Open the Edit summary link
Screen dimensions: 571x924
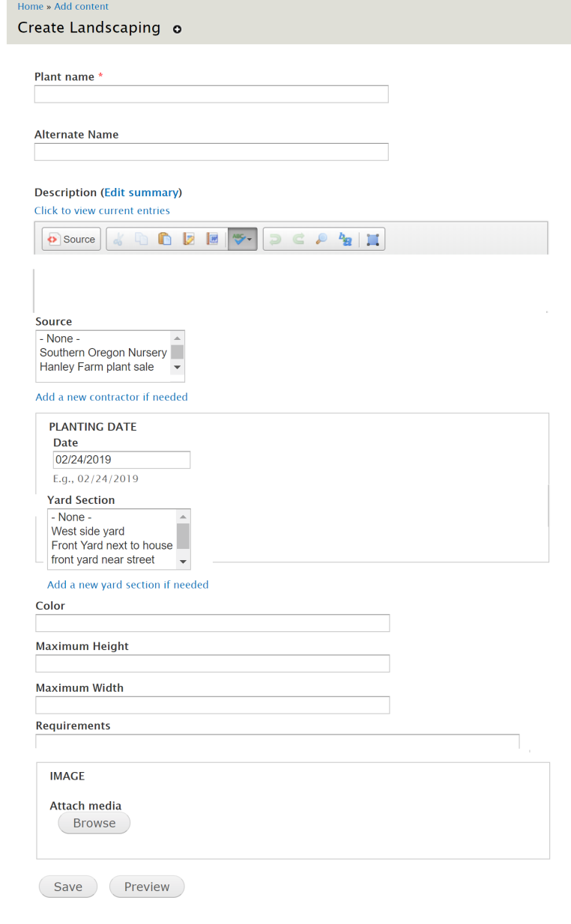tap(142, 192)
